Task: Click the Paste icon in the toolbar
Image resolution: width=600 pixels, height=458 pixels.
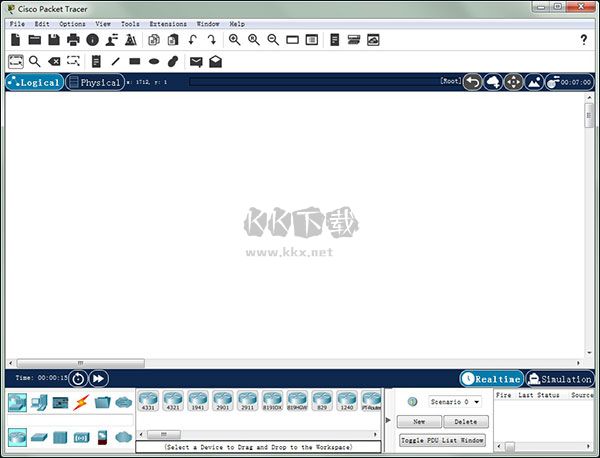Action: [x=173, y=40]
